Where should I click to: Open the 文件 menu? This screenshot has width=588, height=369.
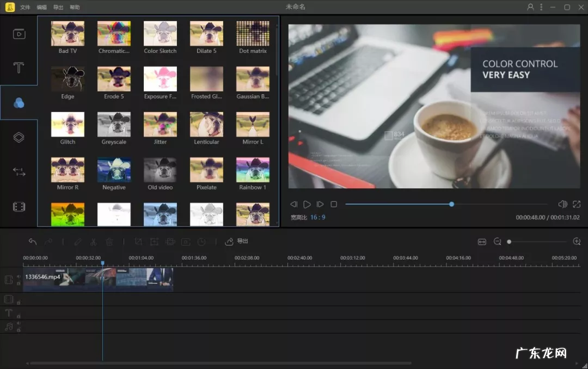point(25,8)
